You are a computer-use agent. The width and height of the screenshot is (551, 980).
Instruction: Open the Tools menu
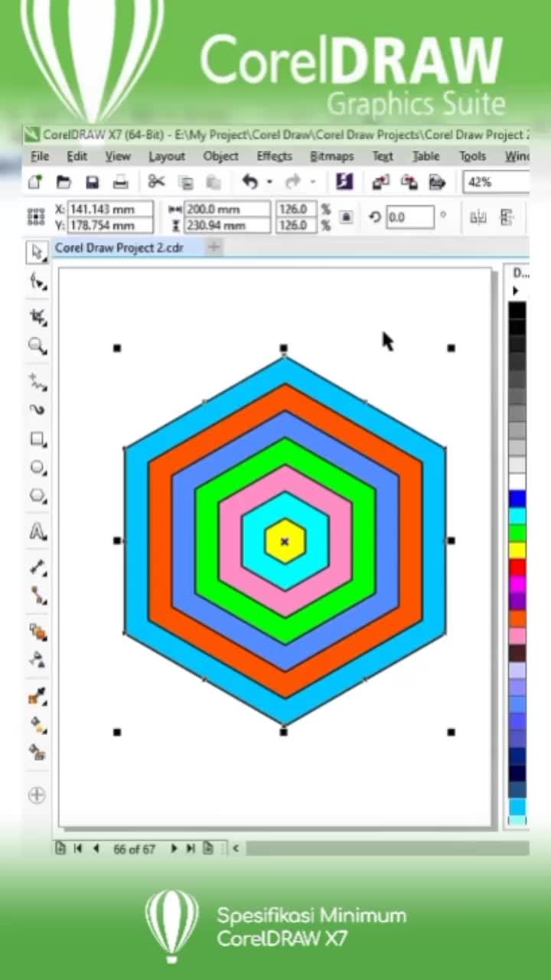click(472, 156)
